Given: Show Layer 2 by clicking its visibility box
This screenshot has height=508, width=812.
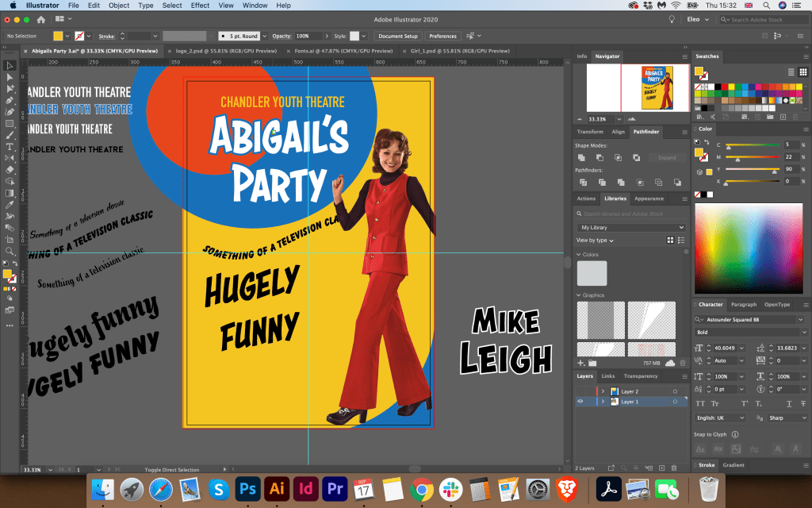Looking at the screenshot, I should [580, 391].
